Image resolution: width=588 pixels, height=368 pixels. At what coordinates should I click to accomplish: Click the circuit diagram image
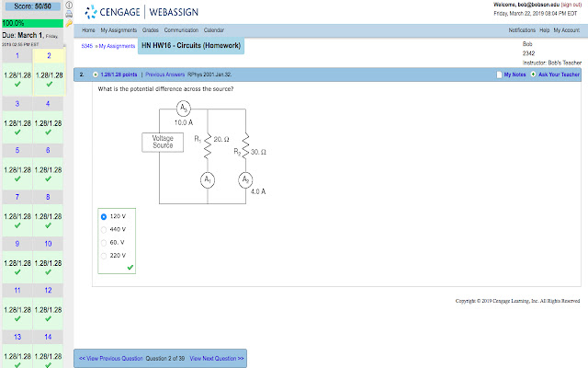(x=204, y=153)
